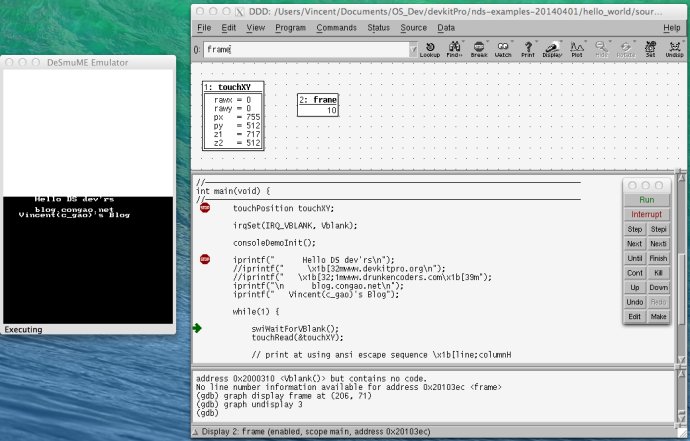
Task: Click the Finish button in command tool
Action: click(x=658, y=258)
